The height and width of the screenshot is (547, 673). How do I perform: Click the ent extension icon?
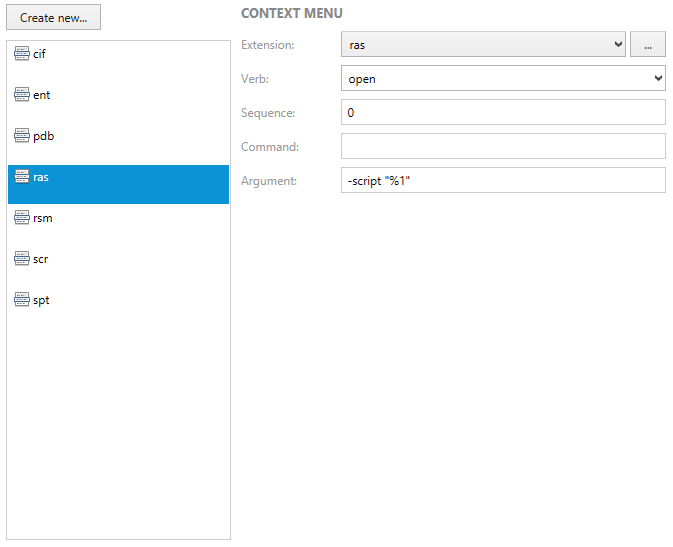coord(22,95)
